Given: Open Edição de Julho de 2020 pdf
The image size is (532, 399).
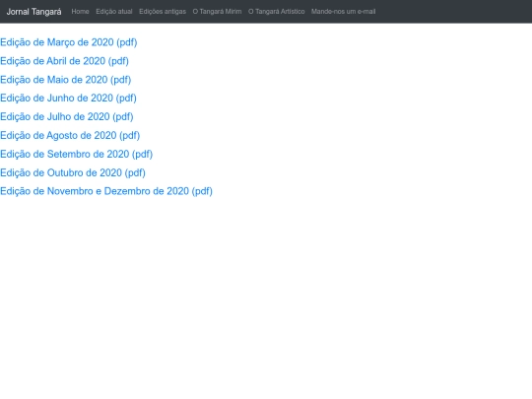Looking at the screenshot, I should (67, 116).
